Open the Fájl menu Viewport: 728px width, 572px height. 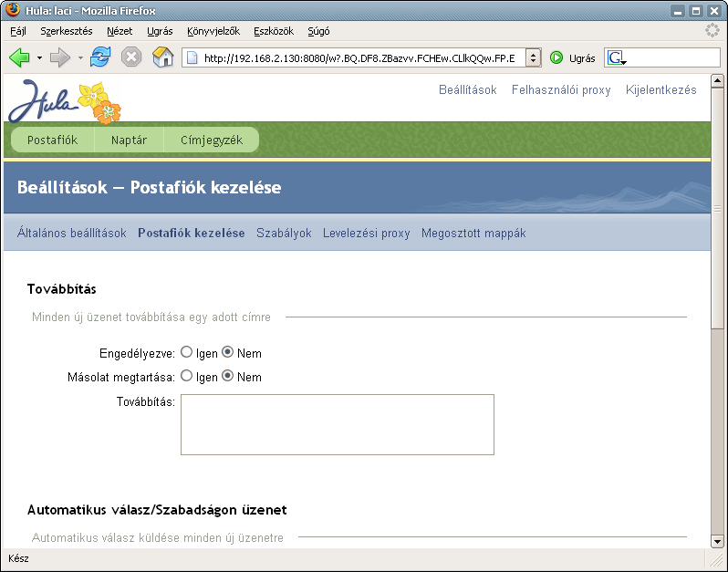[18, 31]
